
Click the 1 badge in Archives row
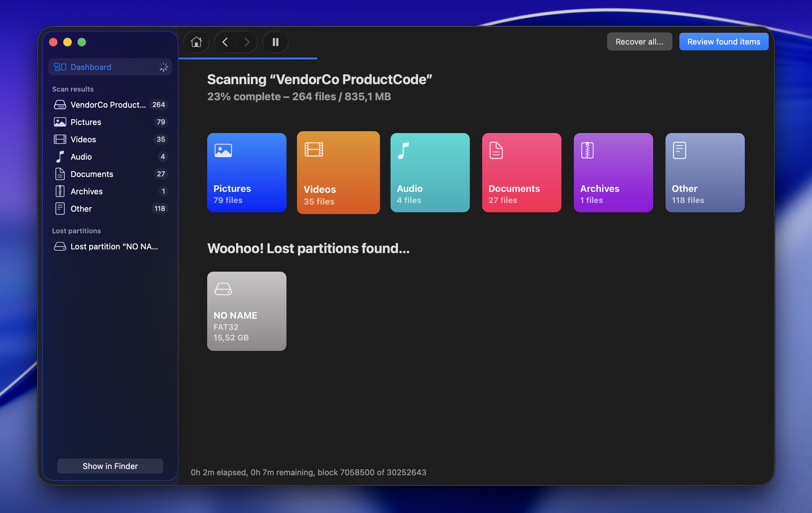163,191
